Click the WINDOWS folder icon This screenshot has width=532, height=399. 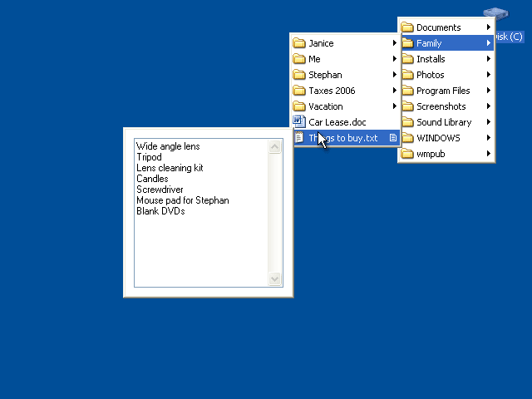407,138
